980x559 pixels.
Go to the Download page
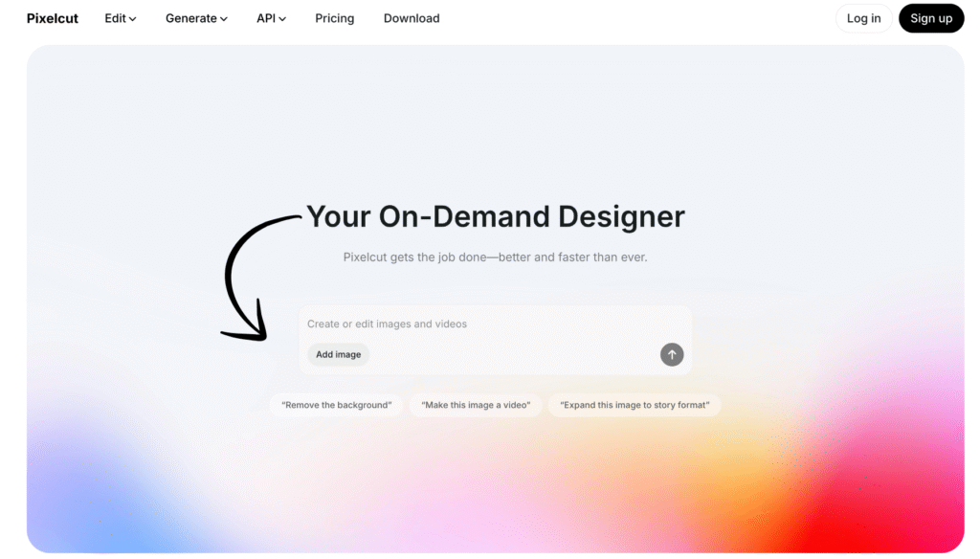click(412, 18)
